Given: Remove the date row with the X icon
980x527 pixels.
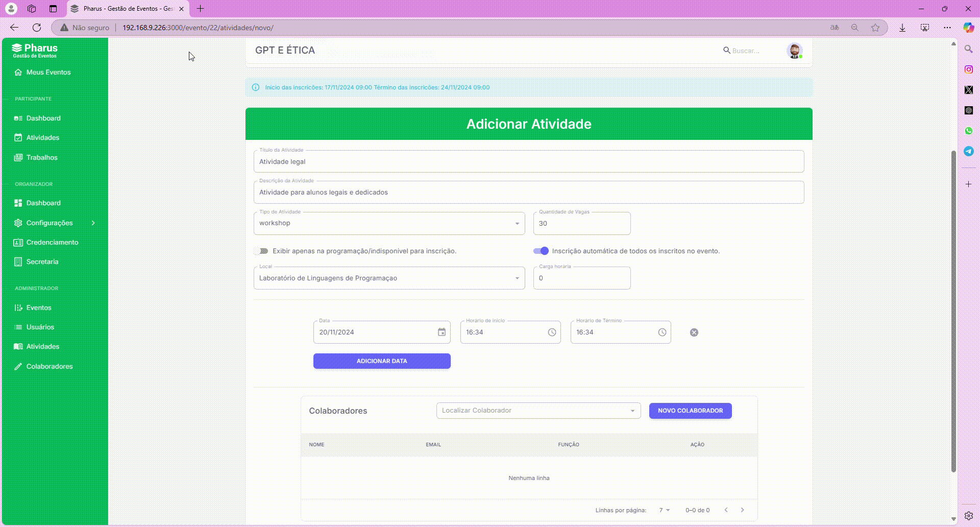Looking at the screenshot, I should coord(694,332).
